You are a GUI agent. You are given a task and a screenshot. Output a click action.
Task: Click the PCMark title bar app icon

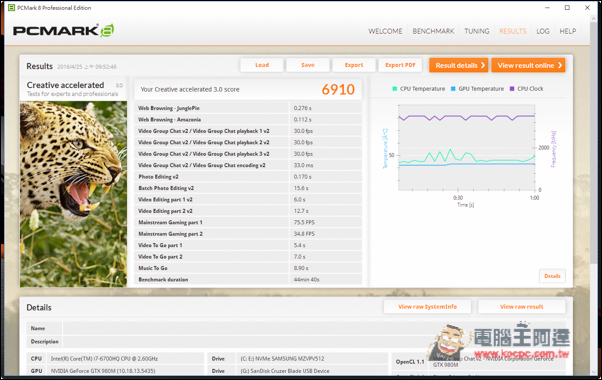pos(12,8)
